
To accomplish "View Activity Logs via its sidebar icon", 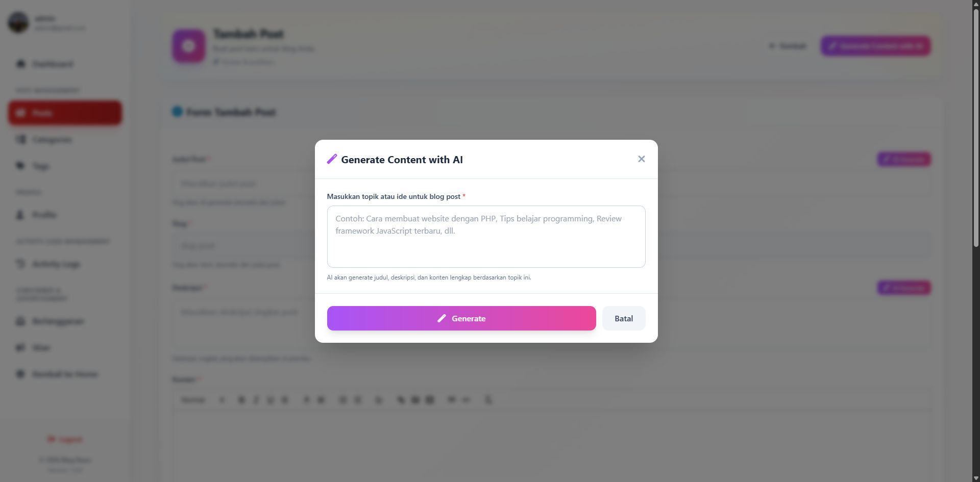I will tap(20, 264).
